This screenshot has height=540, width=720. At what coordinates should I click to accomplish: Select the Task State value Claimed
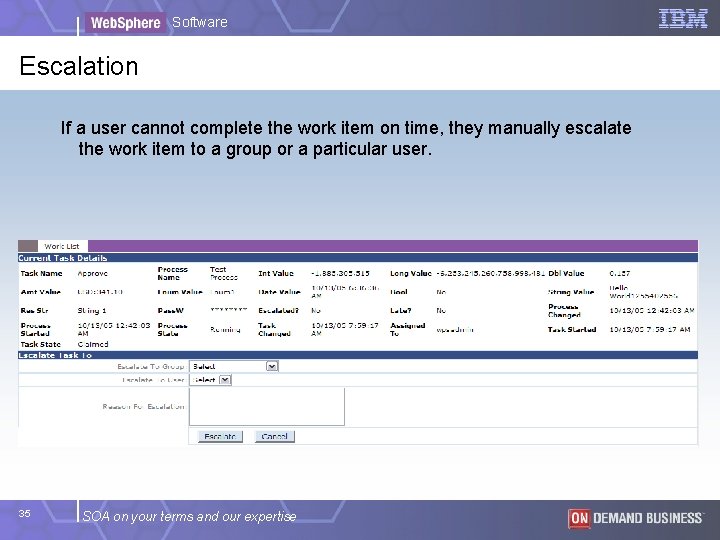[x=93, y=344]
